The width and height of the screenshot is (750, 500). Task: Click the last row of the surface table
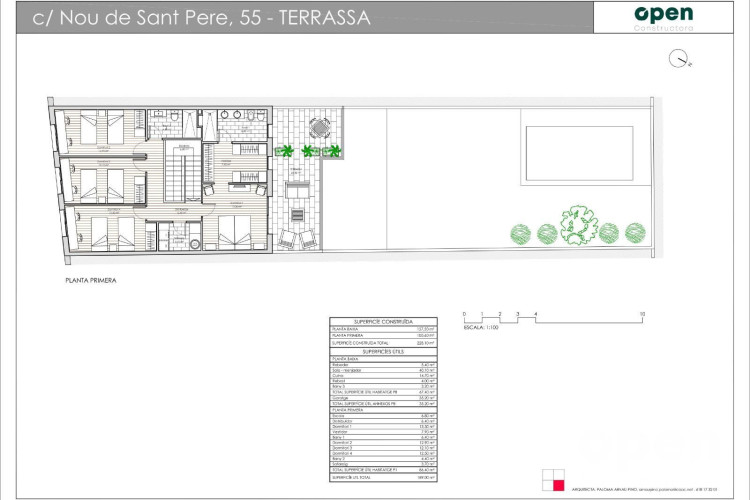pyautogui.click(x=385, y=479)
